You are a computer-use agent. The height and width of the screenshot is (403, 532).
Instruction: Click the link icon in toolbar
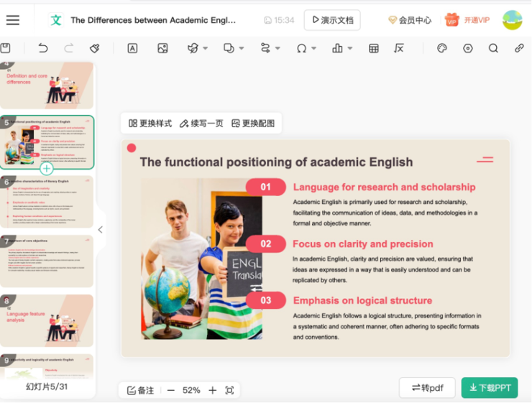(x=519, y=48)
